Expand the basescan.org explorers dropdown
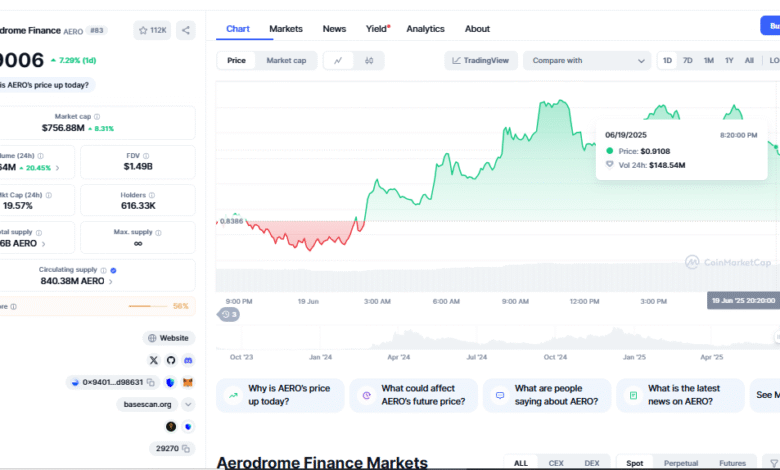Viewport: 780px width, 470px height. [x=188, y=404]
